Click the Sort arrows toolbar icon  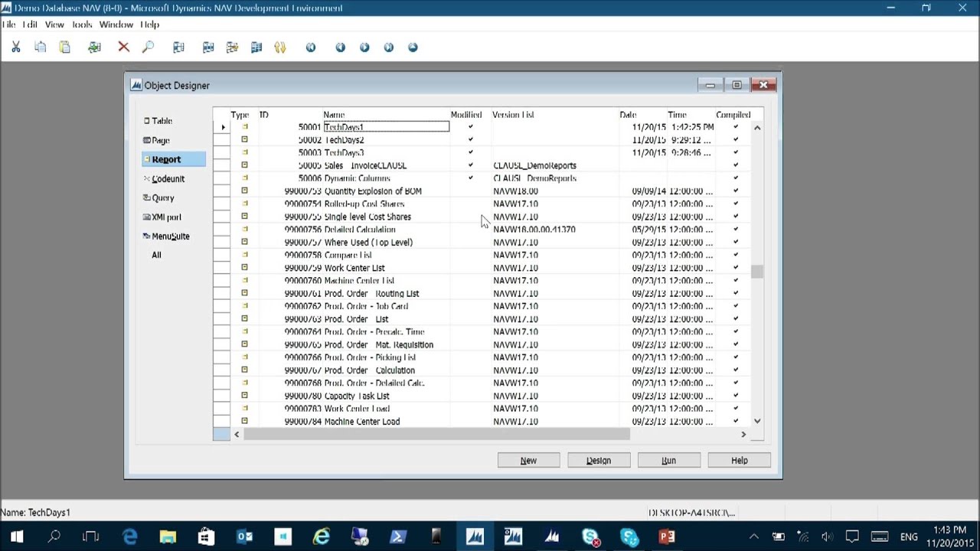(280, 47)
